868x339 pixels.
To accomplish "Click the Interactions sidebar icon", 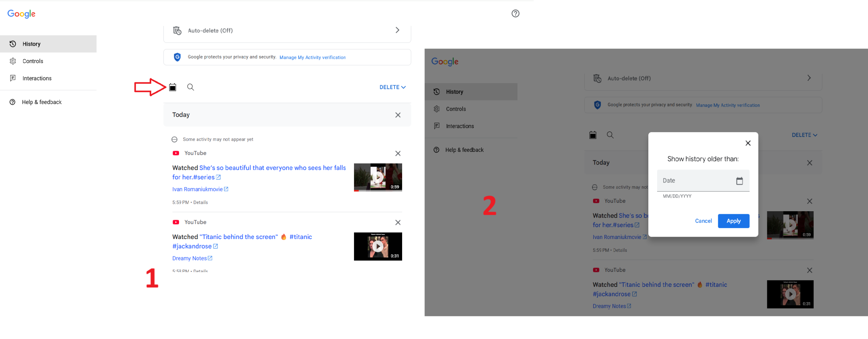I will click(13, 78).
